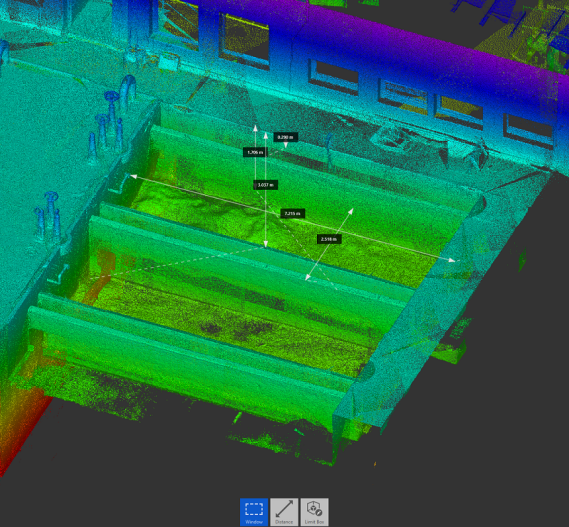This screenshot has height=527, width=569.
Task: Select the 7.215 m measurement label
Action: (292, 213)
